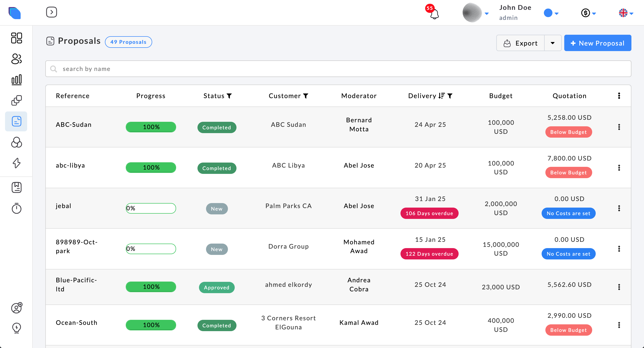Open the Export options dropdown arrow
Image resolution: width=644 pixels, height=348 pixels.
pyautogui.click(x=553, y=43)
